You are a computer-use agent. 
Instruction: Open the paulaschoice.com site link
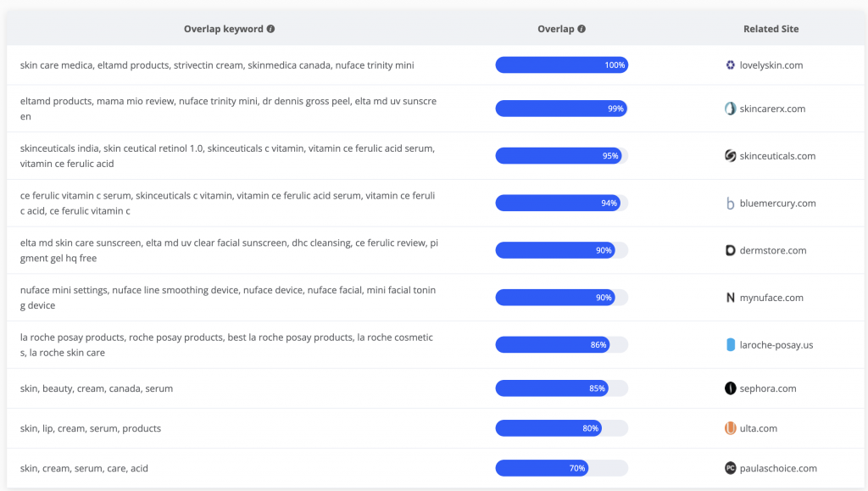pos(778,468)
